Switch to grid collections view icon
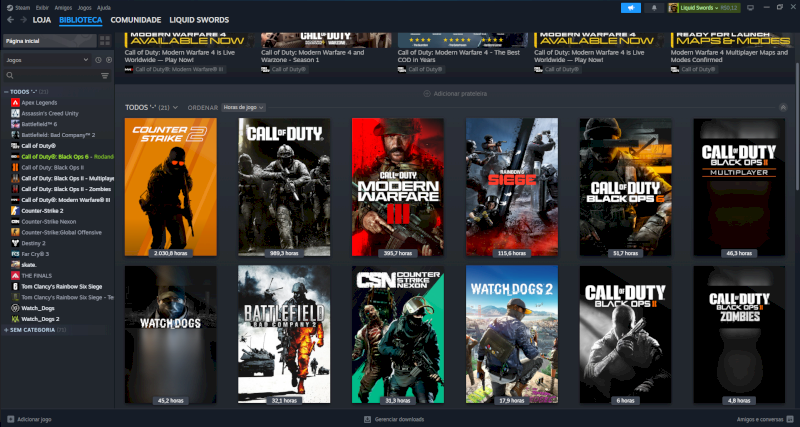Viewport: 800px width, 427px height. pos(105,41)
